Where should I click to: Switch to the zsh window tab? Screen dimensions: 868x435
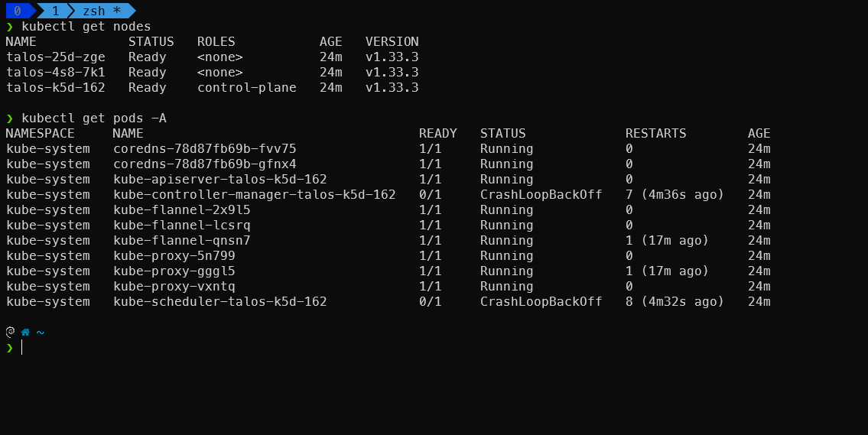click(x=101, y=11)
